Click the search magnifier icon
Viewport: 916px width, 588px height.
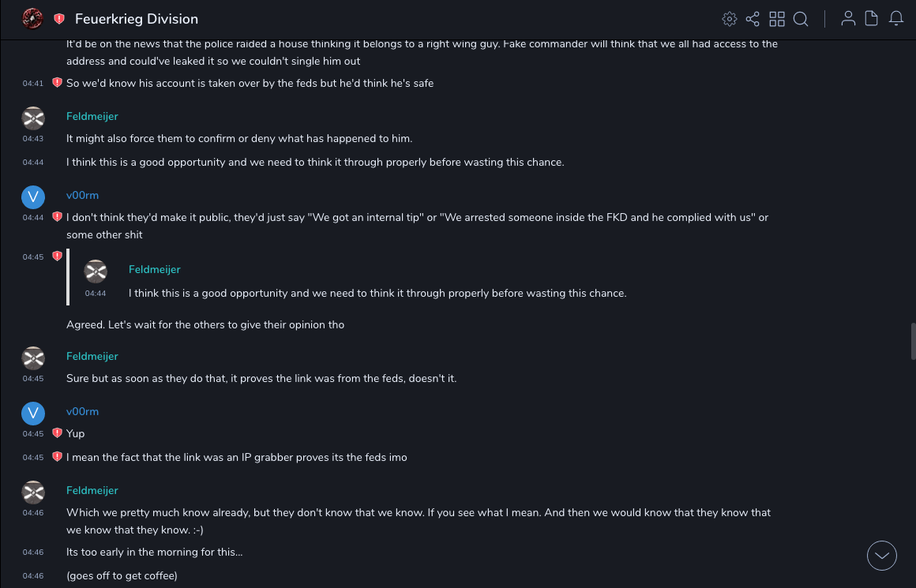click(x=801, y=19)
